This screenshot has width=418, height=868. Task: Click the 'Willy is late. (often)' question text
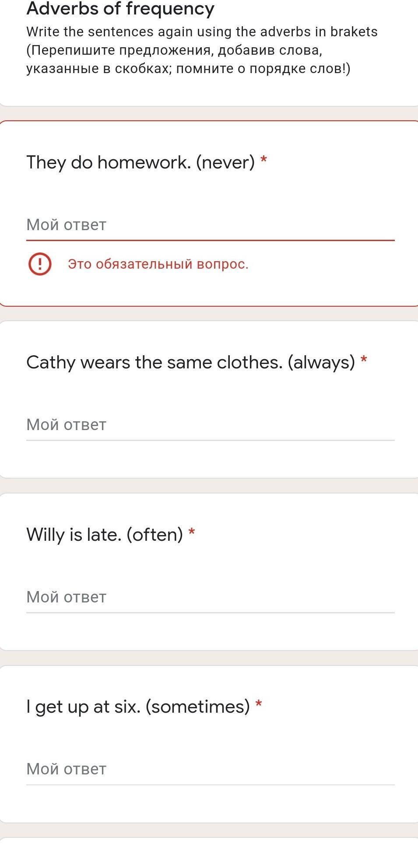click(105, 535)
